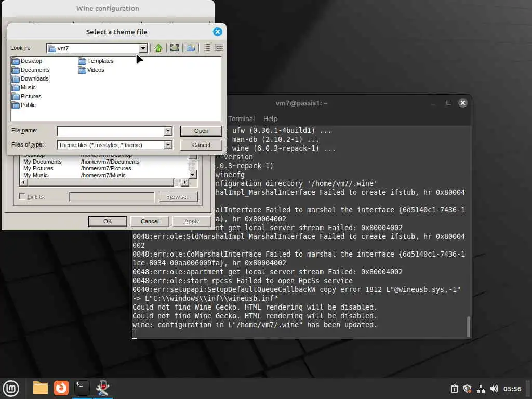The height and width of the screenshot is (399, 532).
Task: Click the Browse button
Action: [x=178, y=197]
